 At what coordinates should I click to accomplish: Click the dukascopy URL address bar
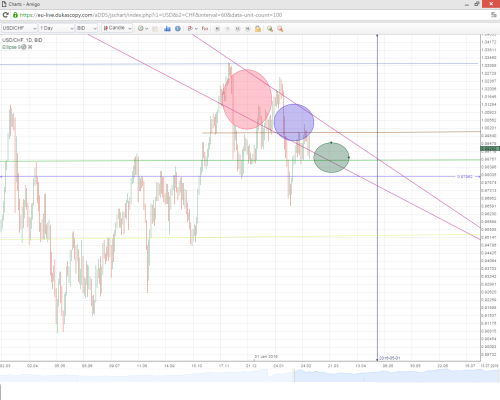click(x=250, y=15)
